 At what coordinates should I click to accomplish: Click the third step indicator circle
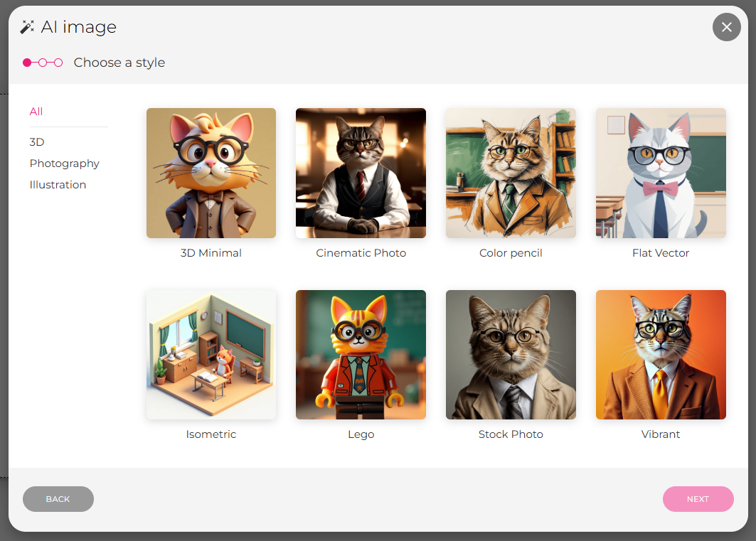[x=58, y=63]
